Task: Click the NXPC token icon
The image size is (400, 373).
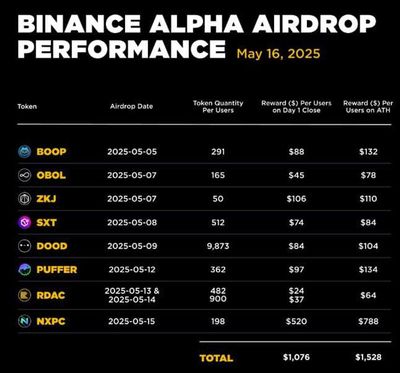Action: (25, 321)
